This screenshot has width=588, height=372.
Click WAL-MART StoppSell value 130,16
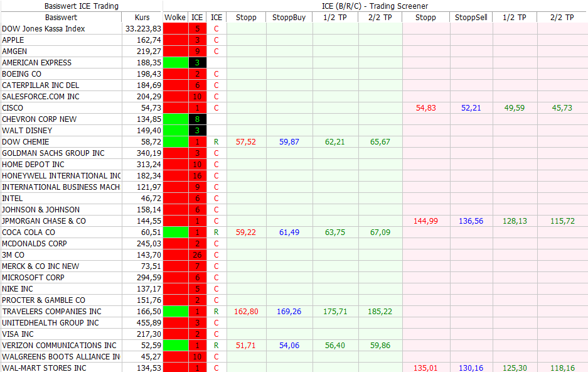pyautogui.click(x=471, y=368)
